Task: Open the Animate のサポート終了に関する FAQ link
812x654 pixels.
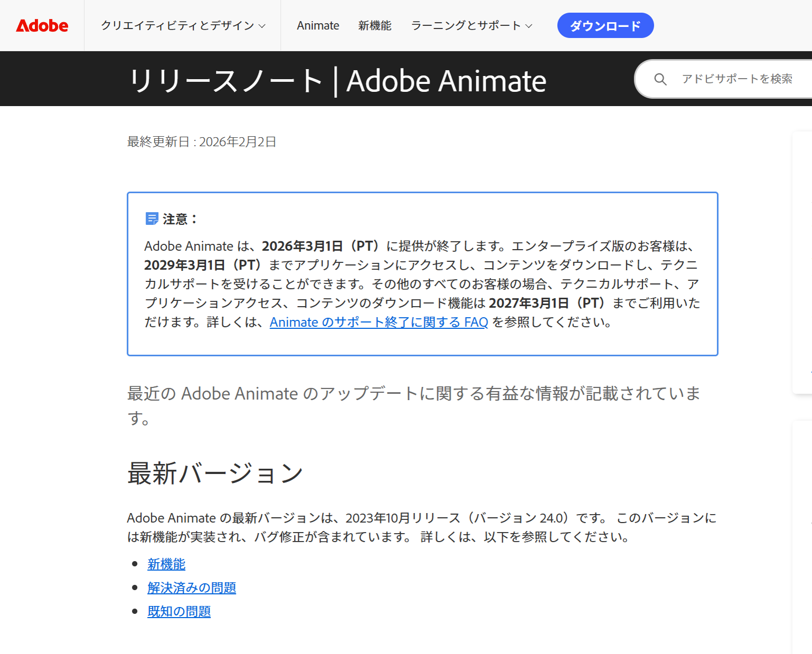Action: tap(379, 322)
